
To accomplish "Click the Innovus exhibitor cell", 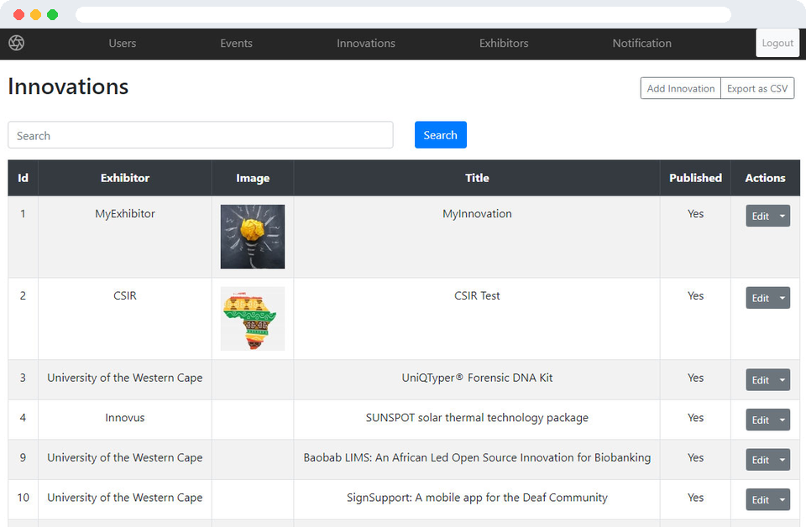I will coord(125,418).
